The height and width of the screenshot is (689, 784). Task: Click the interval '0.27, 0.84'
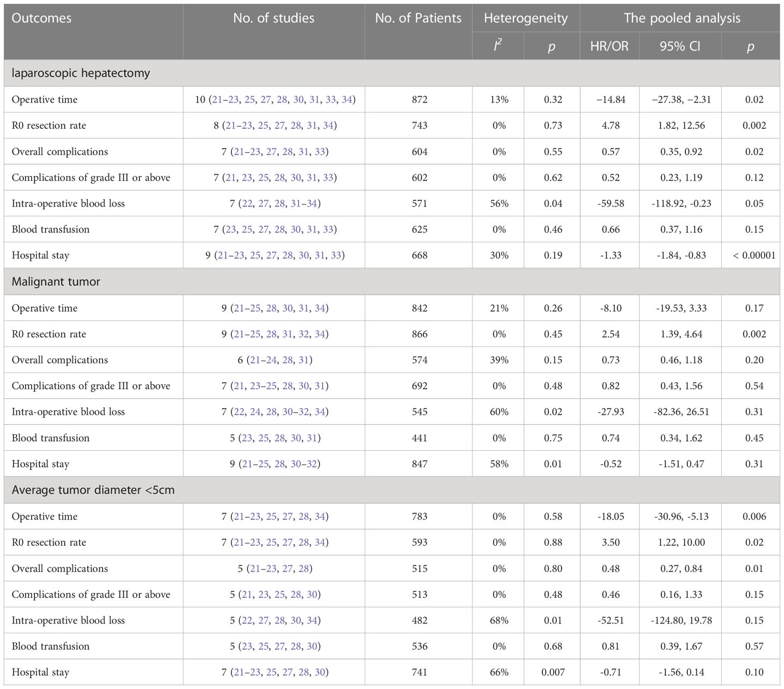[681, 569]
